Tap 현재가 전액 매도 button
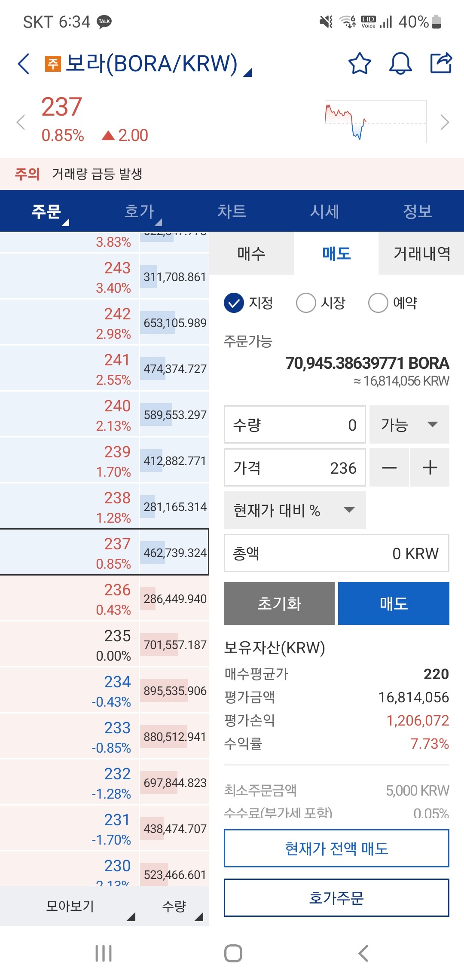464x980 pixels. click(x=336, y=848)
